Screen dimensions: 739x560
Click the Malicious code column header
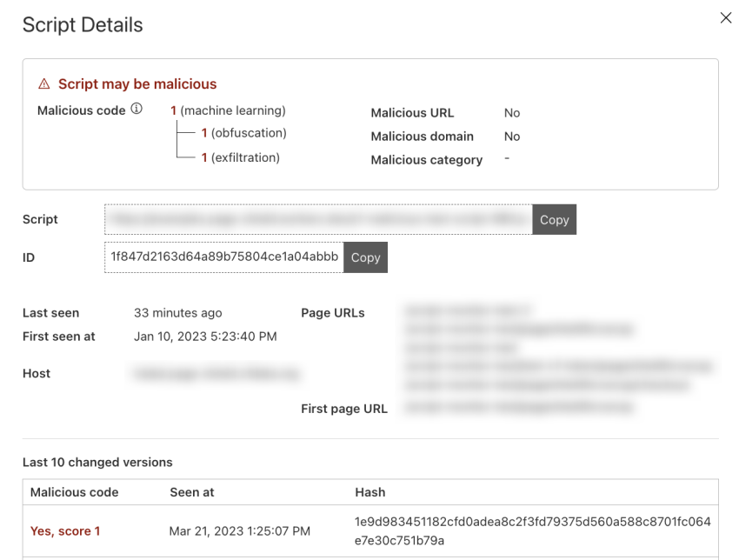[x=74, y=492]
